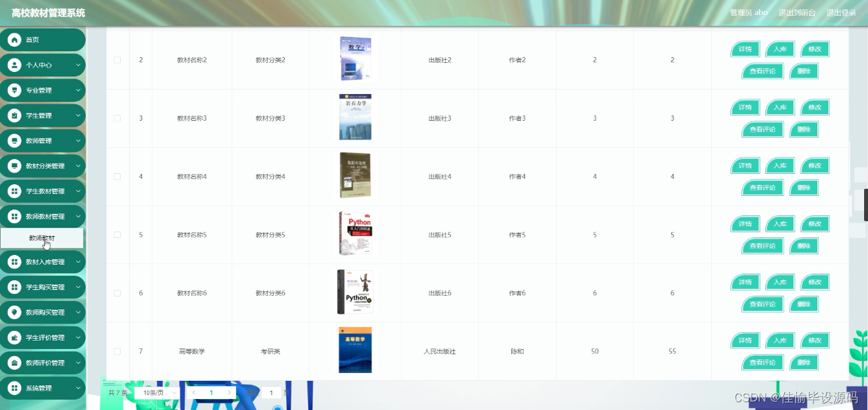Select checkbox for row 教材名称2
This screenshot has width=868, height=410.
coord(117,60)
